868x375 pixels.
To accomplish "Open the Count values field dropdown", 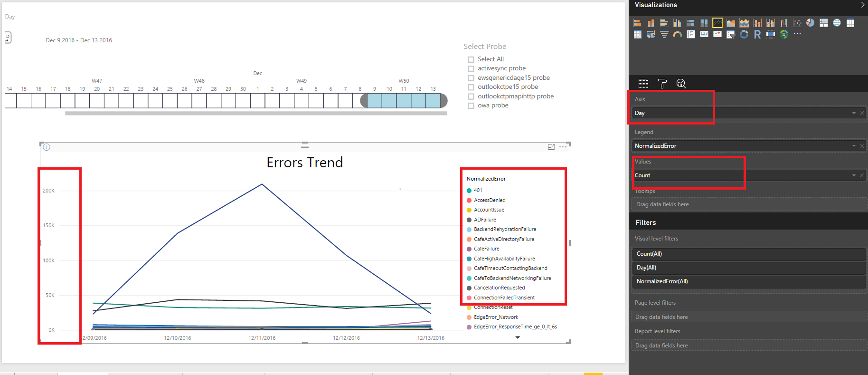I will point(854,175).
